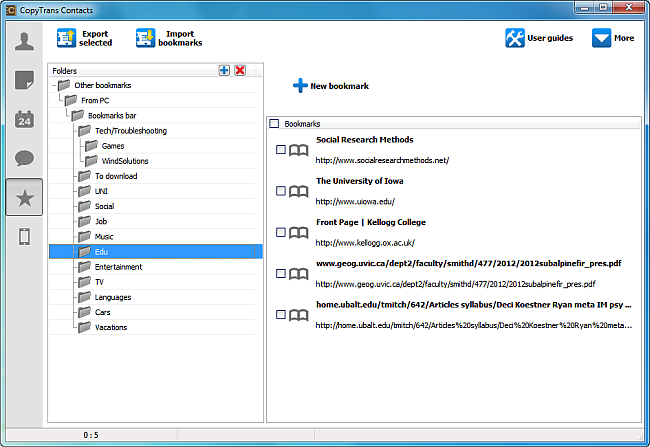
Task: Open the www.uiowa.edu URL
Action: pos(355,202)
